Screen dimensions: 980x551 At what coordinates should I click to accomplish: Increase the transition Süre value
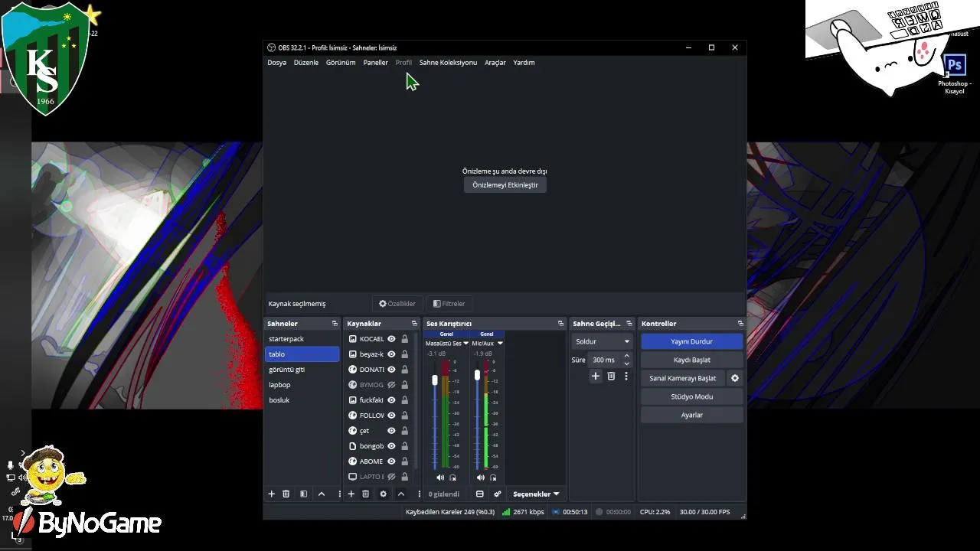click(x=627, y=356)
